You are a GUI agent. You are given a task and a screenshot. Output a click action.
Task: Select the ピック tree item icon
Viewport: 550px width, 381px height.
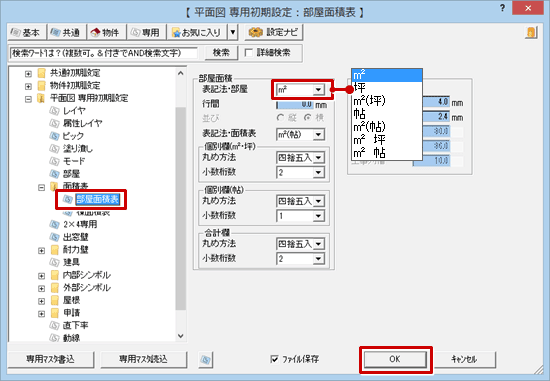point(54,136)
